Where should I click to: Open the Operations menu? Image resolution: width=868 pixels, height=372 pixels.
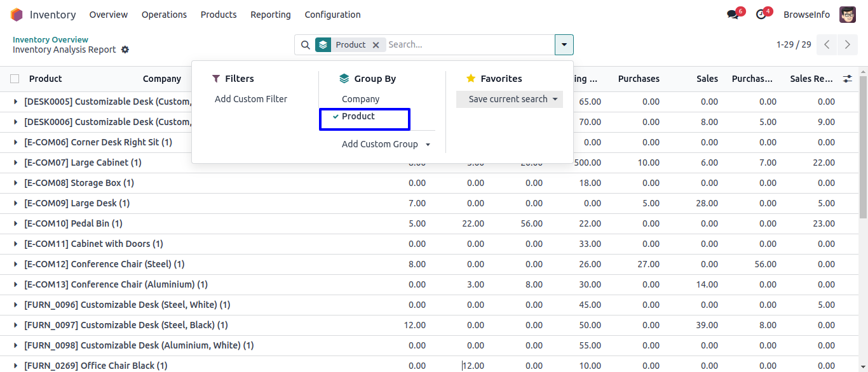coord(164,15)
